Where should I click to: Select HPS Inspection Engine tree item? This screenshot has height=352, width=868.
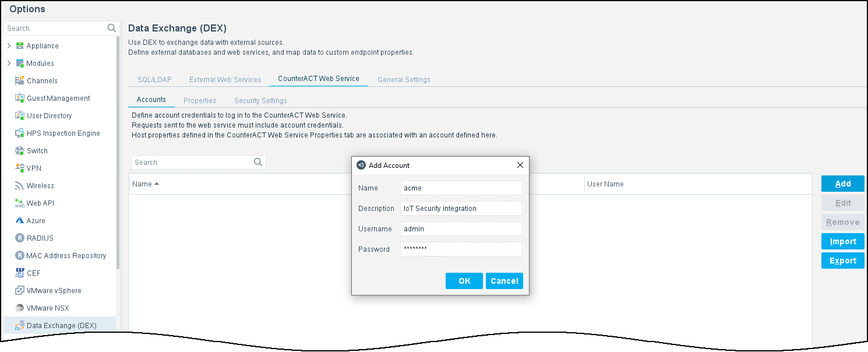[63, 133]
